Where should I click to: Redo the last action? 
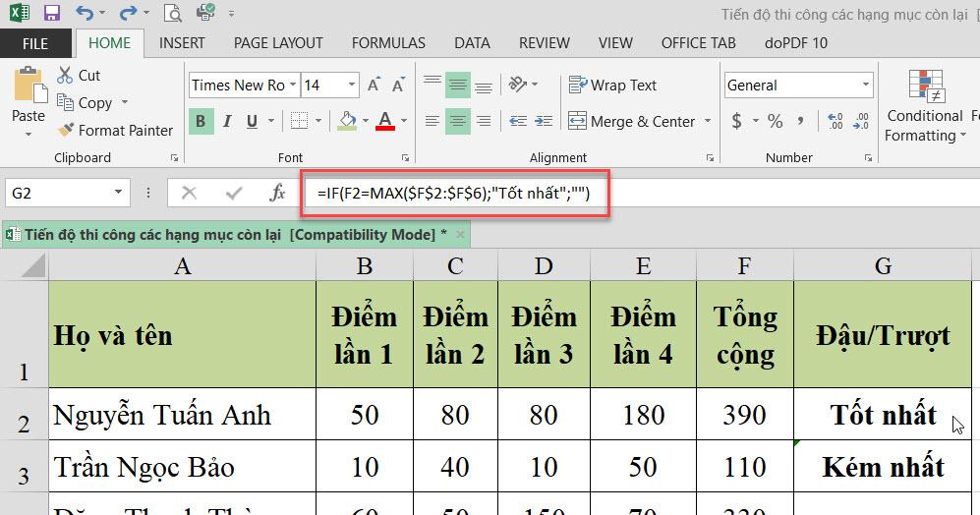[x=129, y=13]
